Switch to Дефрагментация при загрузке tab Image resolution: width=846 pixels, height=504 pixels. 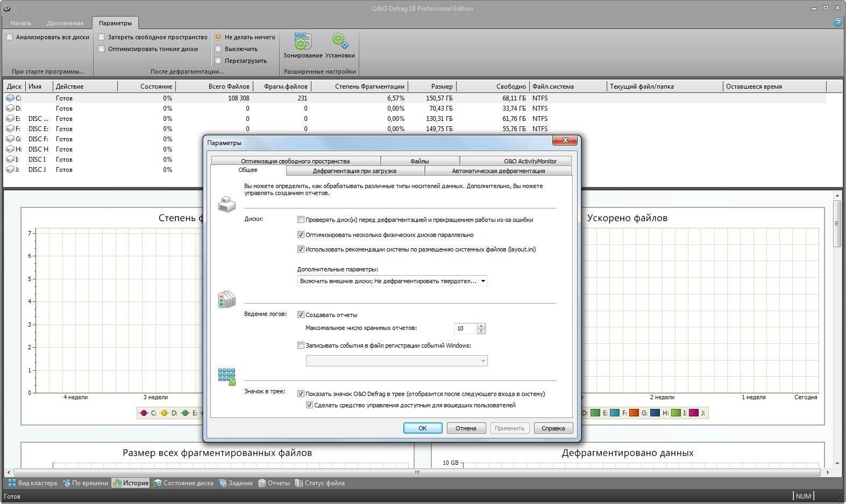coord(355,171)
